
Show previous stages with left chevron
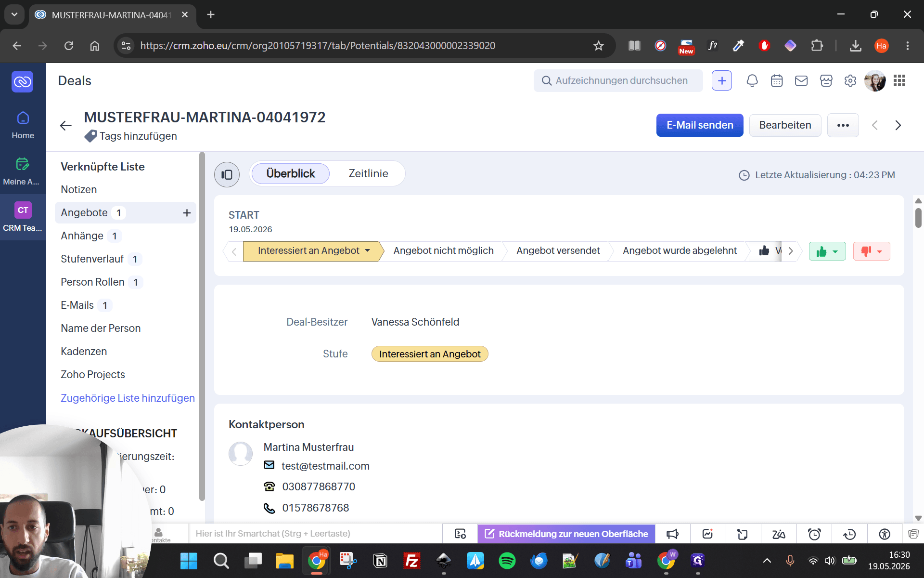(x=234, y=251)
